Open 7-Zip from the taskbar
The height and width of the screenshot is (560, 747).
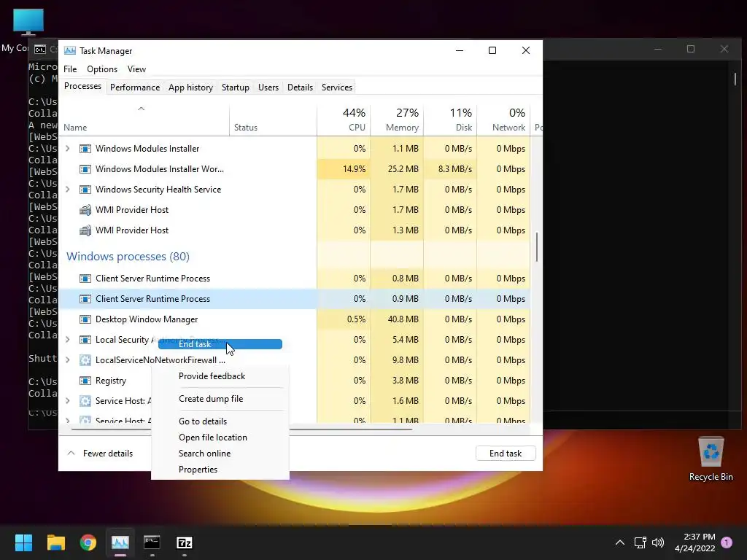pyautogui.click(x=185, y=542)
